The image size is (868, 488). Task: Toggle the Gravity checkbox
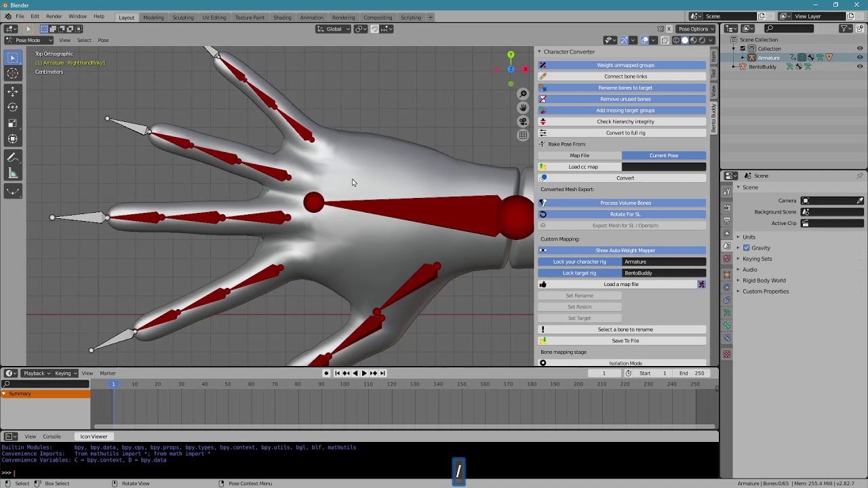click(x=747, y=248)
